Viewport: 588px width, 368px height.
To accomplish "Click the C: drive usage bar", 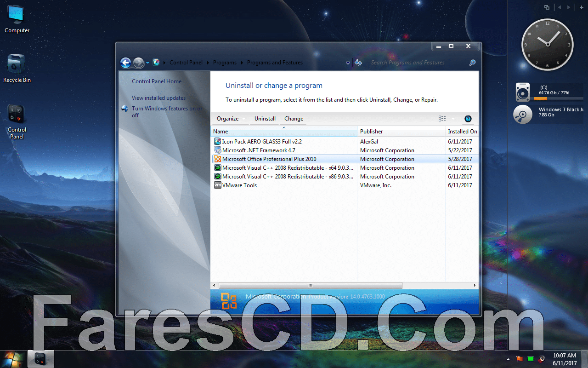I will point(559,99).
